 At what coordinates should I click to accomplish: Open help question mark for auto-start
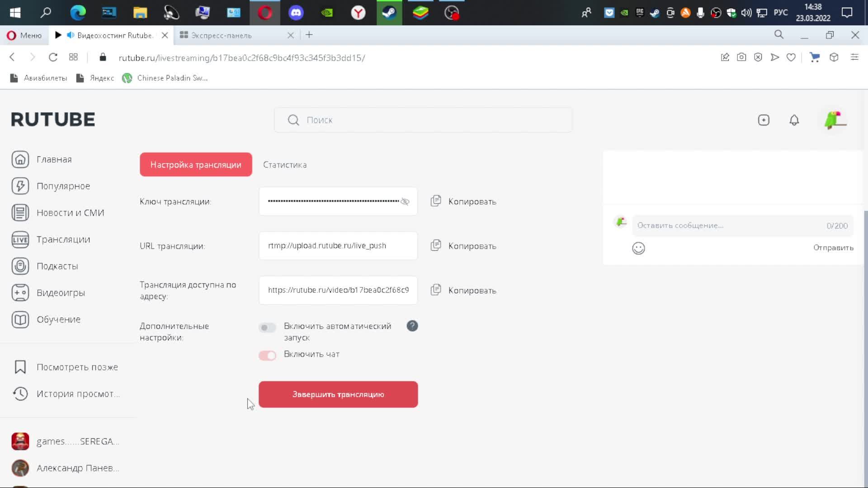[412, 326]
